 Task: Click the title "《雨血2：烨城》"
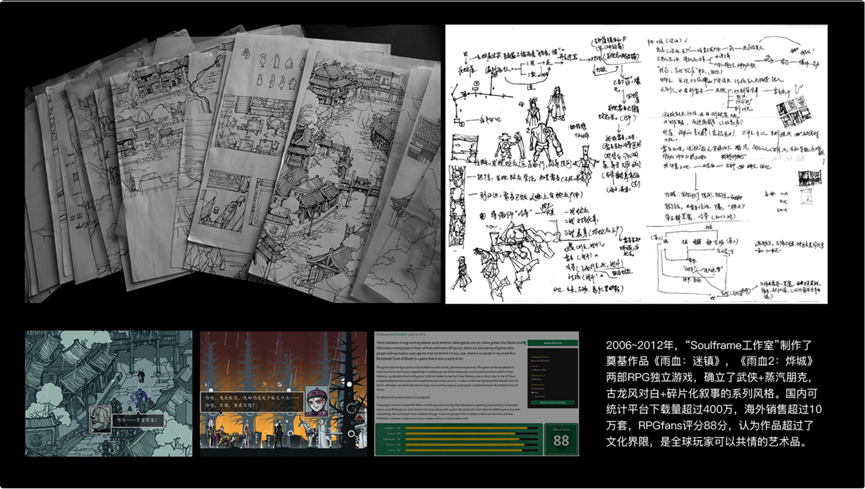click(x=775, y=362)
